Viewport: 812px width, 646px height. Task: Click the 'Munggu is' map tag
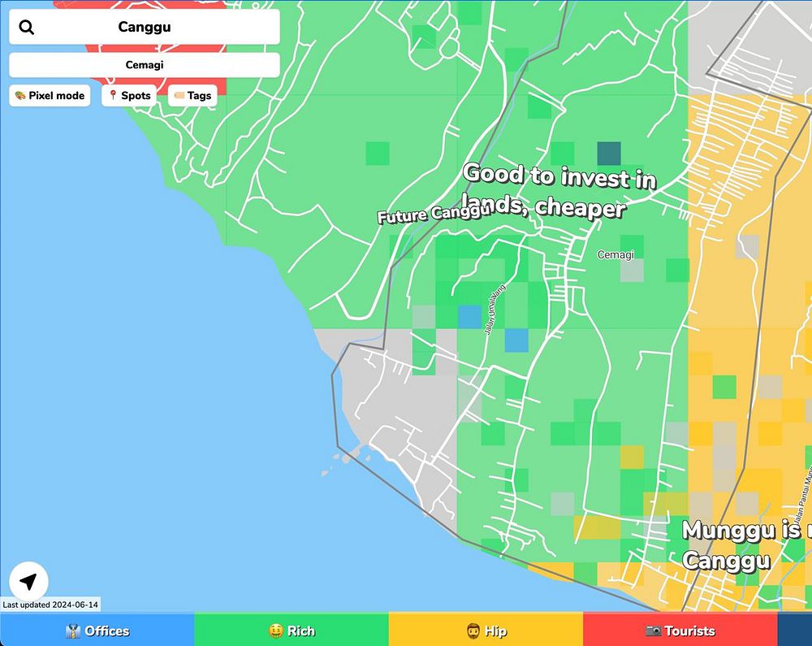(x=747, y=545)
